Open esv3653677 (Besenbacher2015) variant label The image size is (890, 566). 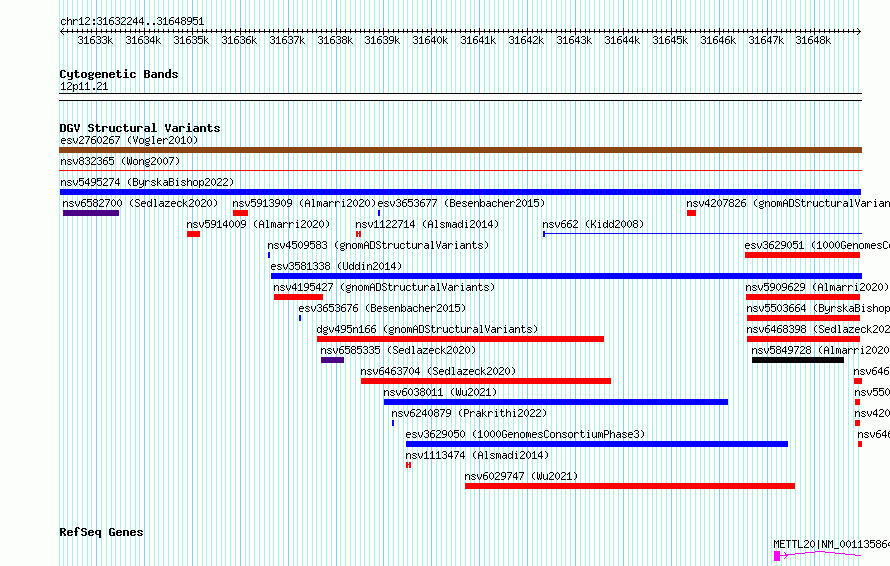[x=461, y=203]
